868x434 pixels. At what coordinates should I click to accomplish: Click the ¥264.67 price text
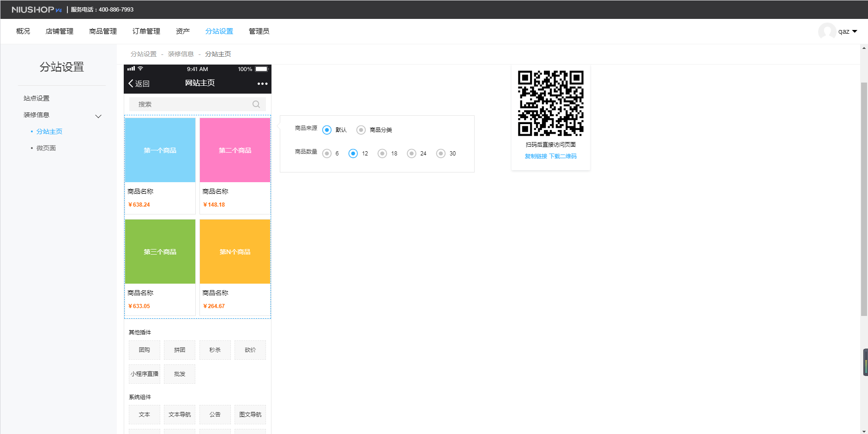tap(214, 306)
